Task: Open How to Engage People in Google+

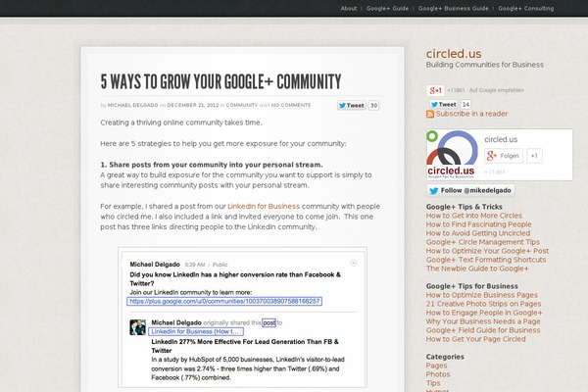Action: (x=484, y=313)
